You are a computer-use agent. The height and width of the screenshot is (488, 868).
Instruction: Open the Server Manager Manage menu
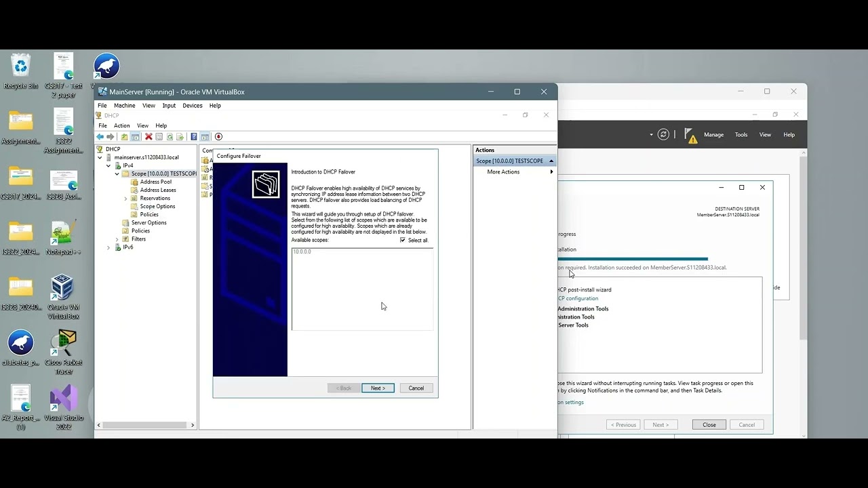click(x=713, y=135)
